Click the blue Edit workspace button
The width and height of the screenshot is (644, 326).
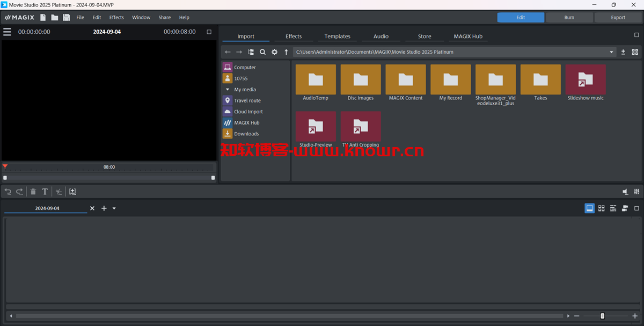[x=521, y=17]
